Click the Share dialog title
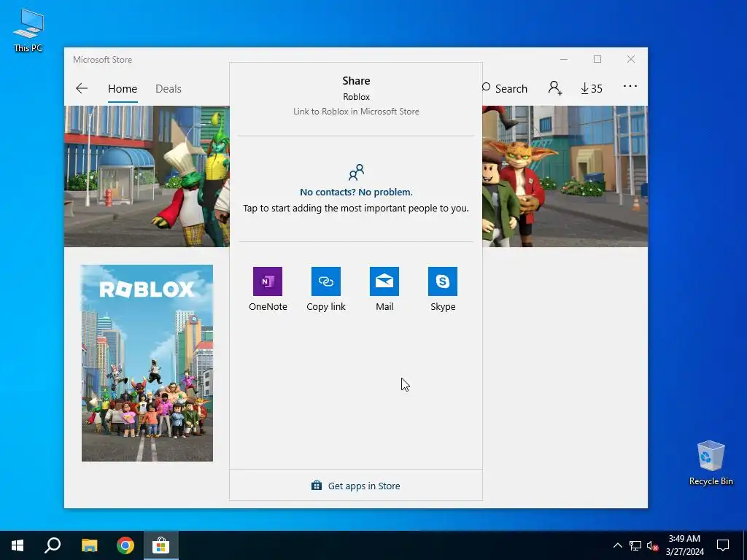This screenshot has height=560, width=747. (x=356, y=80)
